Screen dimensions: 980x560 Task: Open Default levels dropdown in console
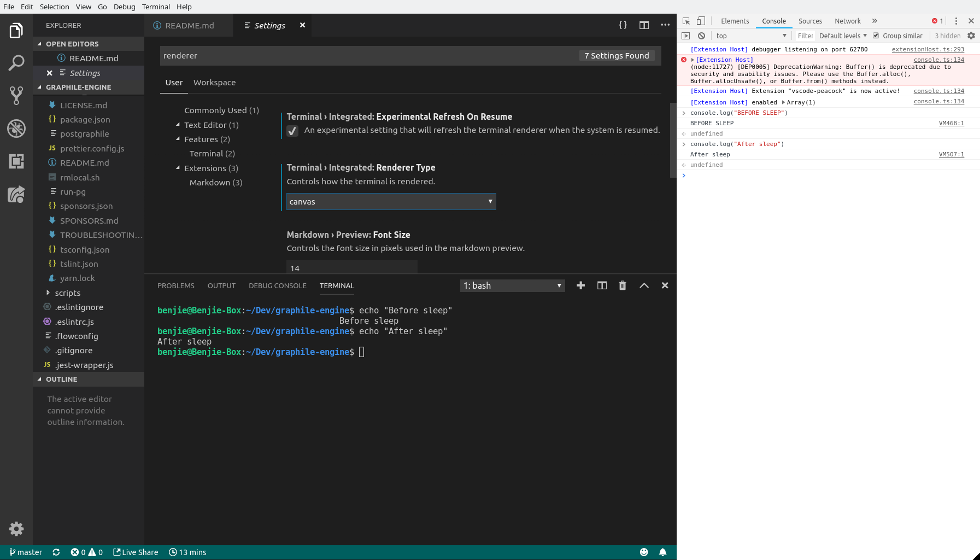(x=843, y=36)
